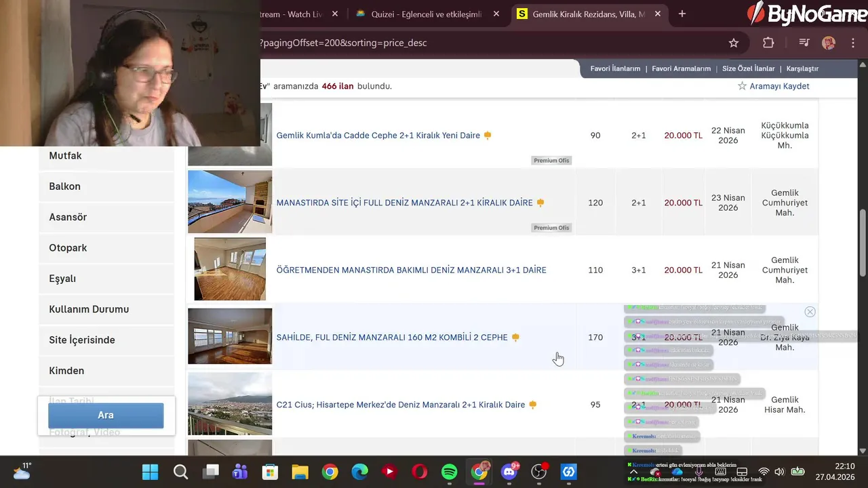Open C21 Cius Hisartepe Merkez'de listing
868x488 pixels.
(x=401, y=405)
